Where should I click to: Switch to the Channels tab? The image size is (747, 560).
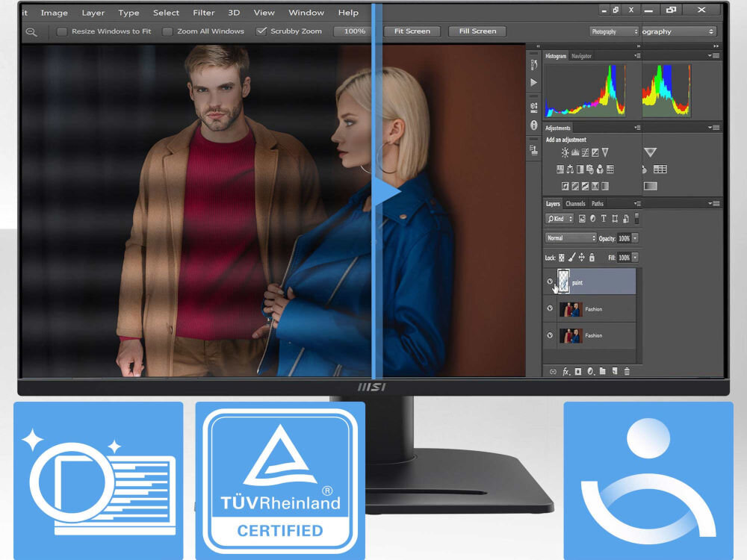(575, 204)
